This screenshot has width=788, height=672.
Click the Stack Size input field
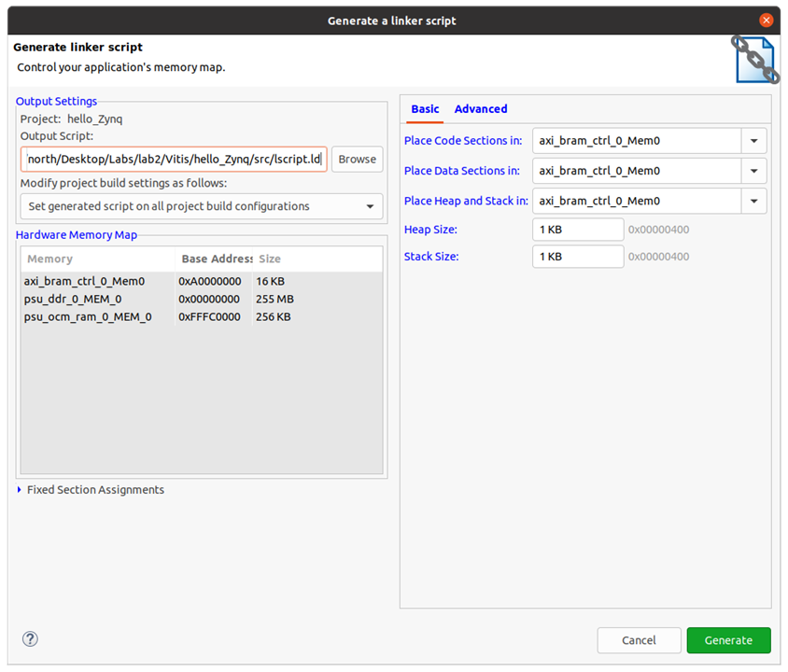577,257
